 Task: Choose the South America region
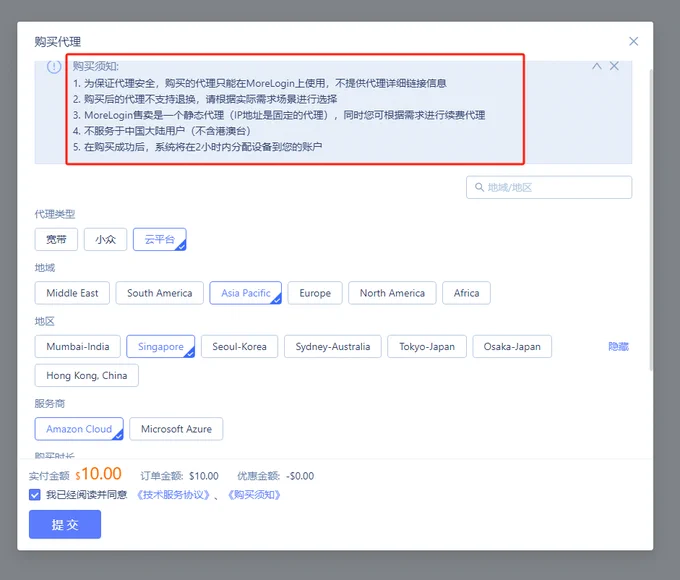(x=160, y=293)
